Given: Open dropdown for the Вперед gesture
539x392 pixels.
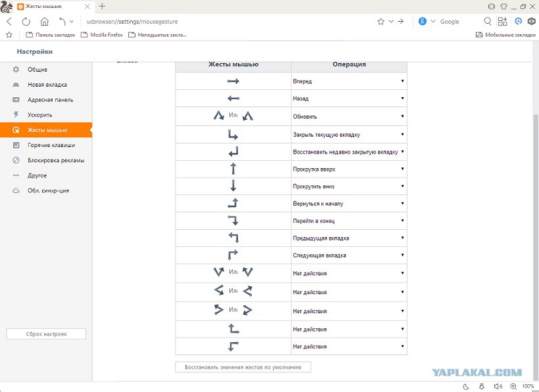Looking at the screenshot, I should click(349, 81).
